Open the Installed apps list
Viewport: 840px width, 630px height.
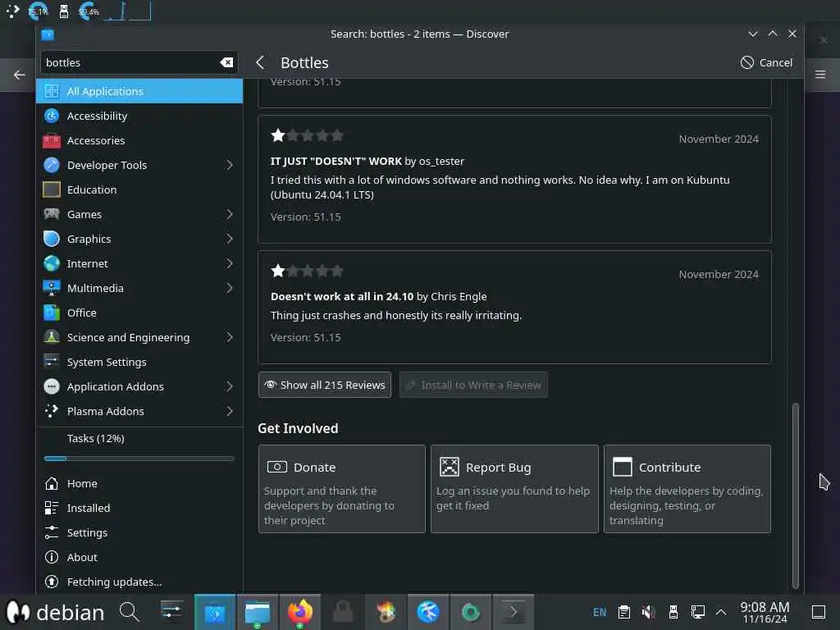click(139, 508)
